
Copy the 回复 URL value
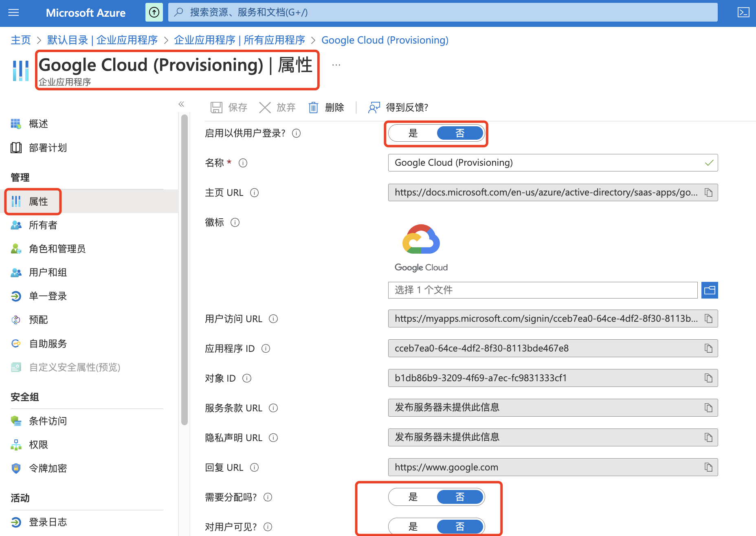click(x=709, y=468)
